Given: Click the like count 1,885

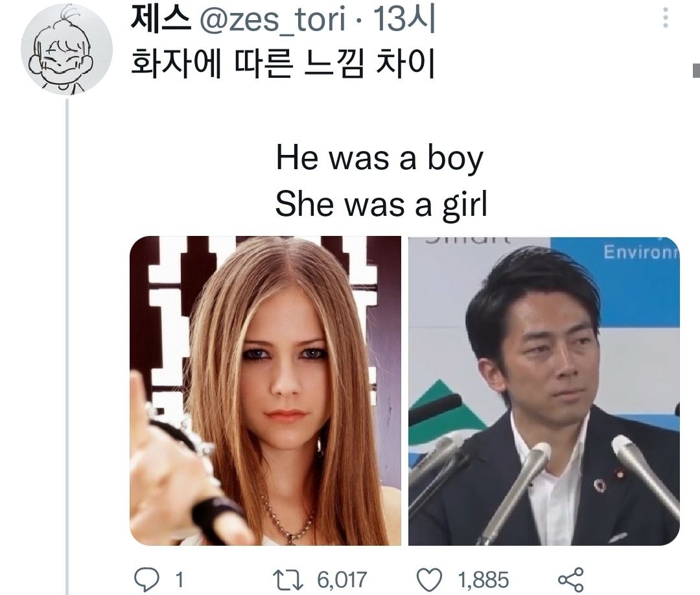Looking at the screenshot, I should click(x=484, y=579).
